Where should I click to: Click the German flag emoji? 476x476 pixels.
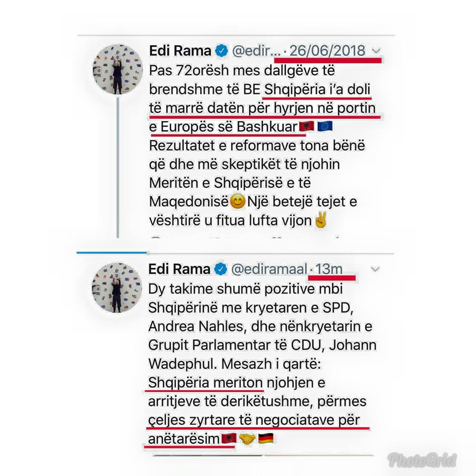[266, 438]
